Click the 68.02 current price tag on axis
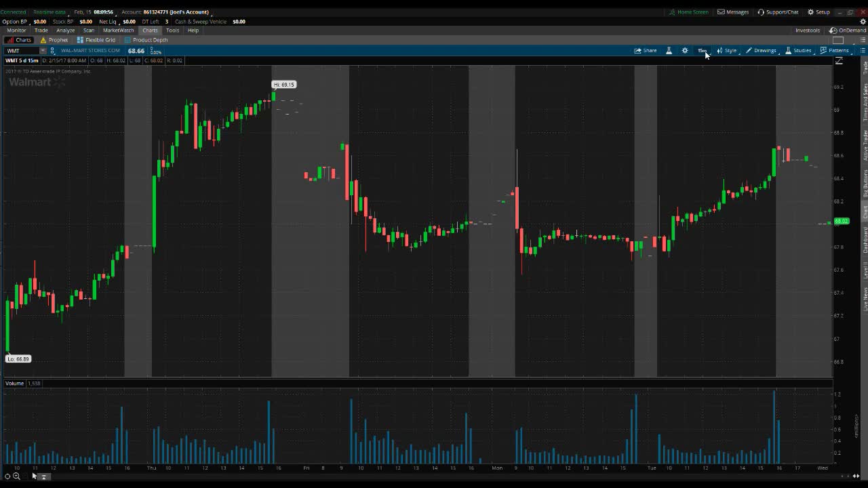 point(841,222)
